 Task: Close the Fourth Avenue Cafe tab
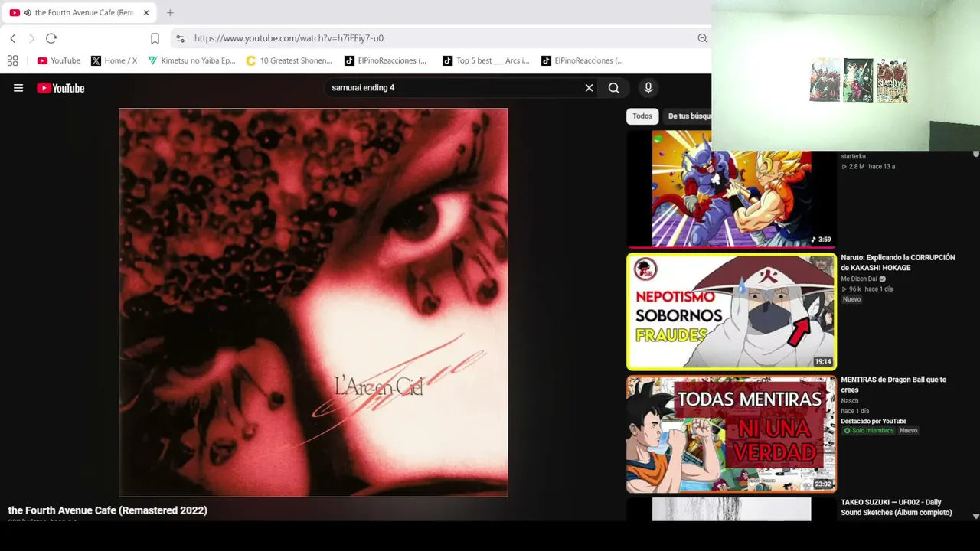point(146,12)
